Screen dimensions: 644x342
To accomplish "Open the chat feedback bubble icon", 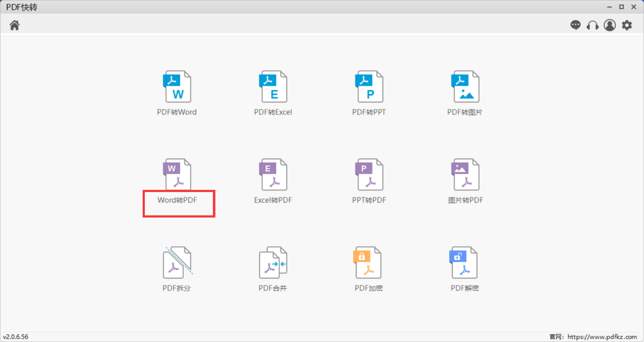I will click(x=575, y=25).
